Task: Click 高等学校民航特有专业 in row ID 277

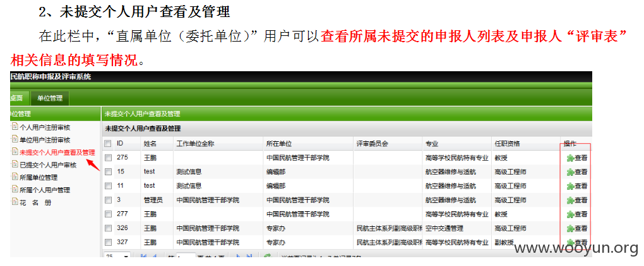Action: click(x=456, y=214)
